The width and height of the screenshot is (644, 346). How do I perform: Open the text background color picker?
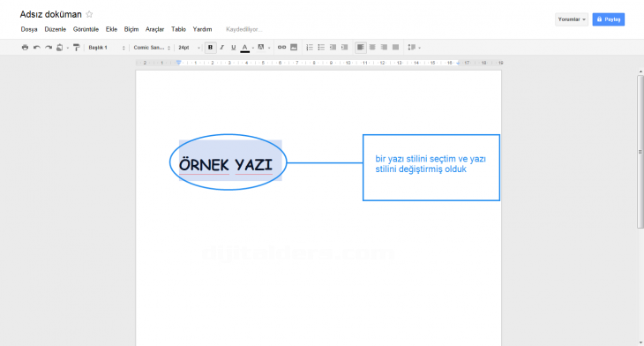pos(261,48)
